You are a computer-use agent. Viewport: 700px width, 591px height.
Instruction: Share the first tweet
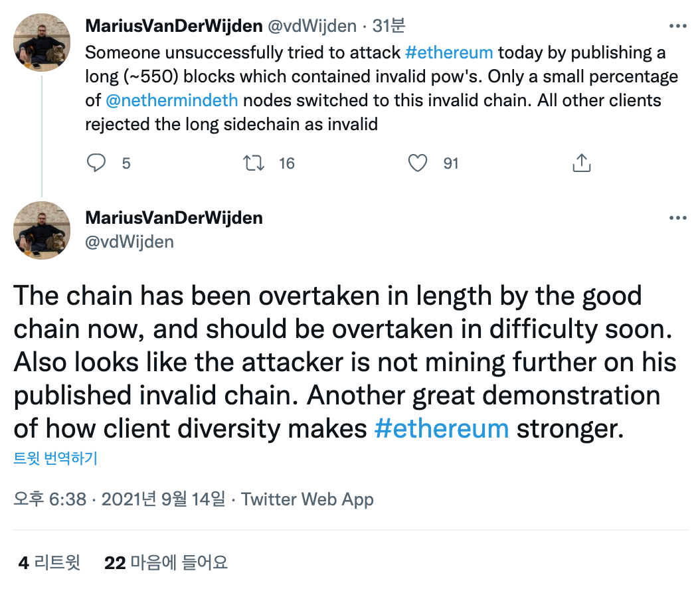point(581,163)
